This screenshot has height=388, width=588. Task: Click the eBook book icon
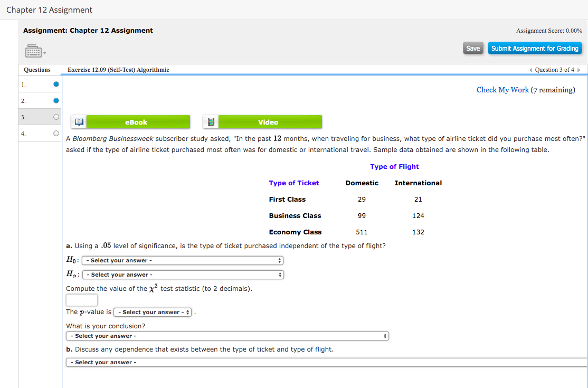pos(79,122)
